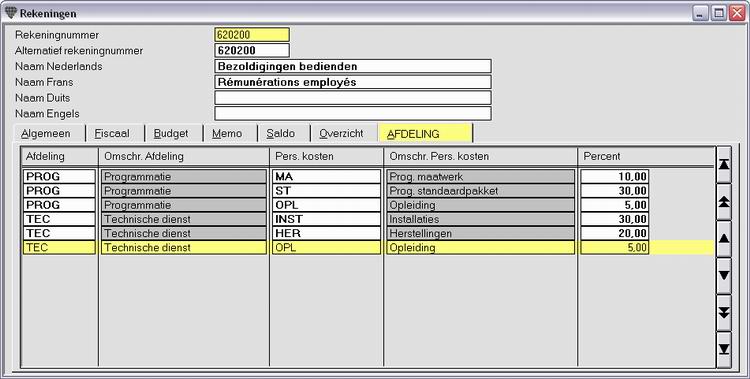Edit the Naam Frans field
The image size is (750, 379).
coord(353,82)
